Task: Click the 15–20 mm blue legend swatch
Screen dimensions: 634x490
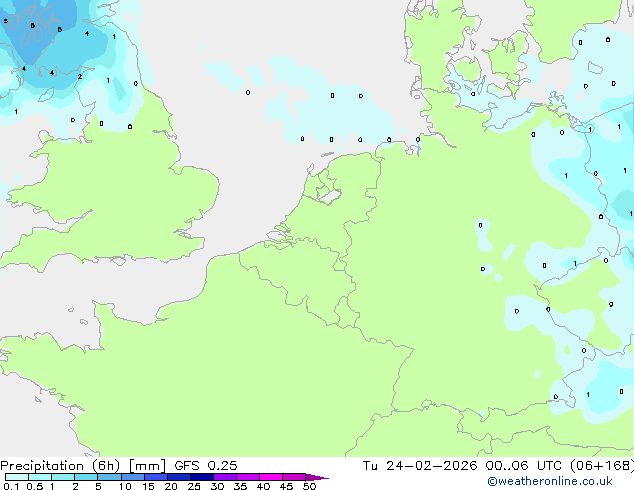Action: point(155,477)
